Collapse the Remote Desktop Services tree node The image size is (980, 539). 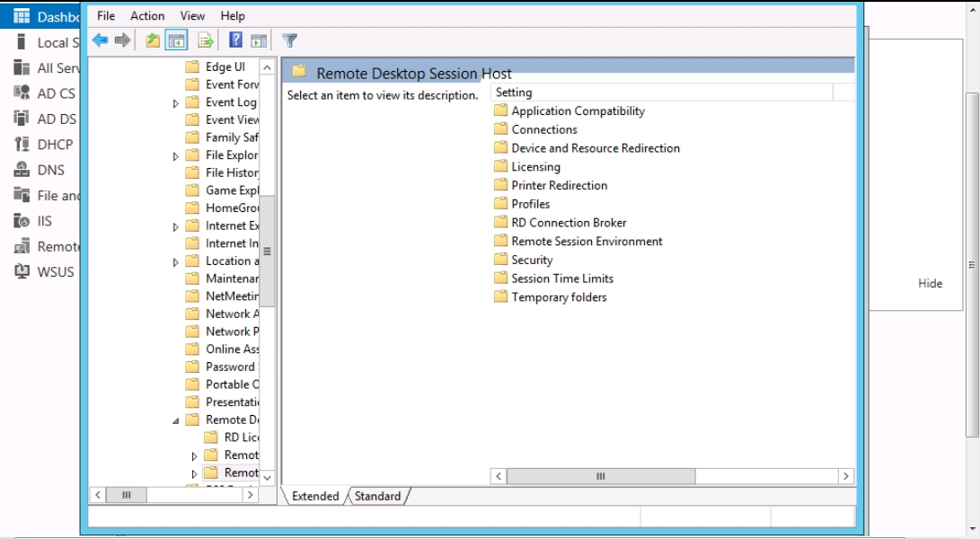pos(176,420)
